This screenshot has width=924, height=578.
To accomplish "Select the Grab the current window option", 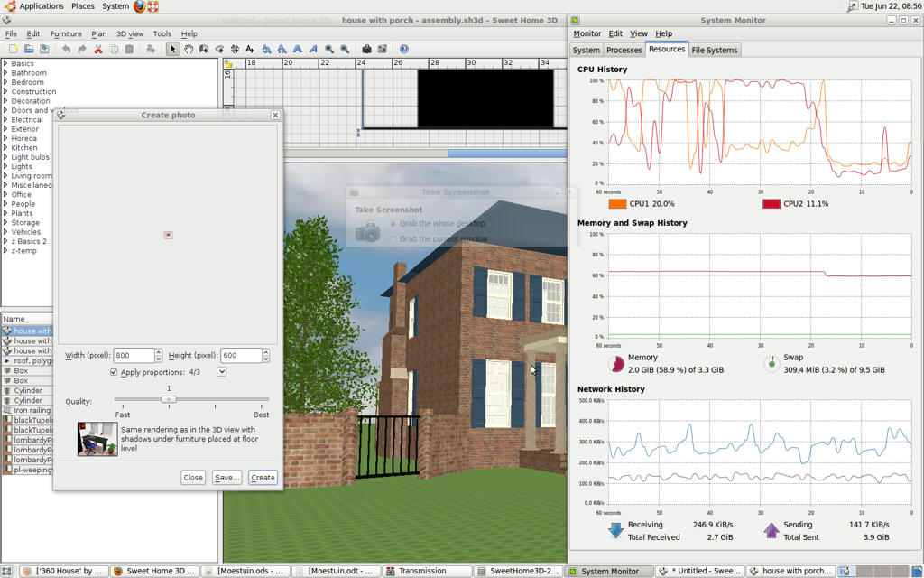I will click(393, 239).
